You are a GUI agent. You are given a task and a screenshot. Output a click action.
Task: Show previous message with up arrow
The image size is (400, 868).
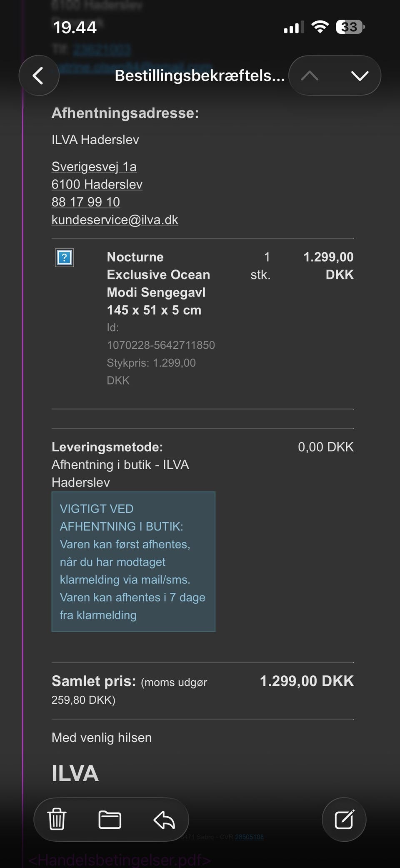(310, 76)
